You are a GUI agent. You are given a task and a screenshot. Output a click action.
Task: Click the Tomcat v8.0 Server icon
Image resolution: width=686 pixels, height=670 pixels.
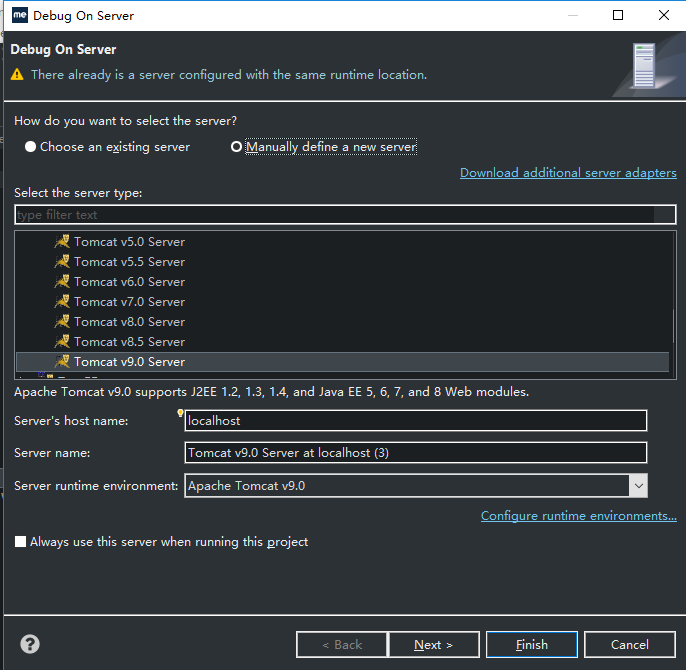coord(62,322)
